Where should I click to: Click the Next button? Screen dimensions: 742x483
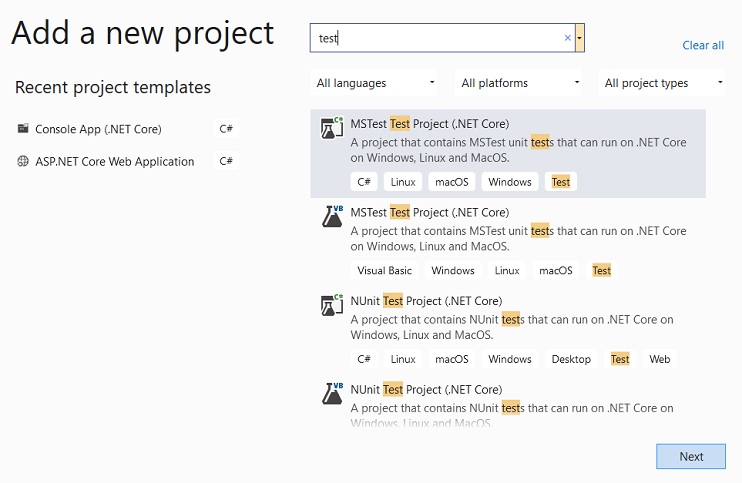691,457
